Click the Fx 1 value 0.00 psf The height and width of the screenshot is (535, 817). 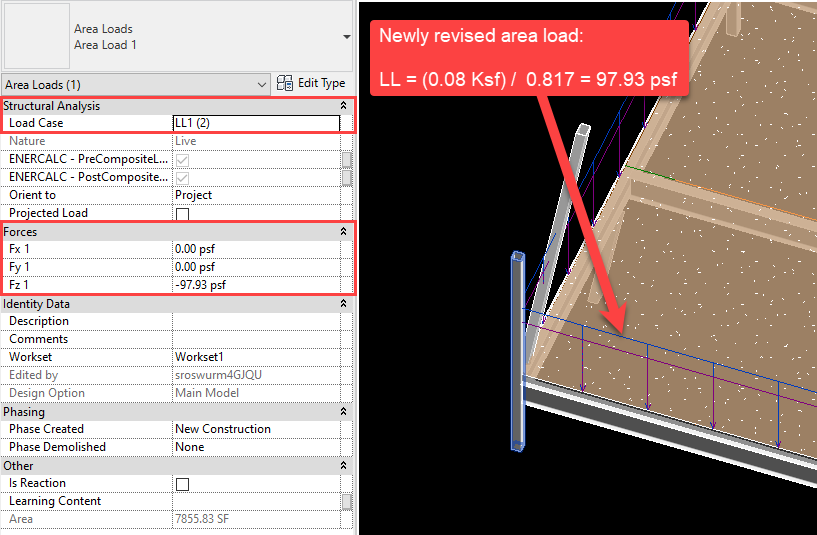pos(256,249)
